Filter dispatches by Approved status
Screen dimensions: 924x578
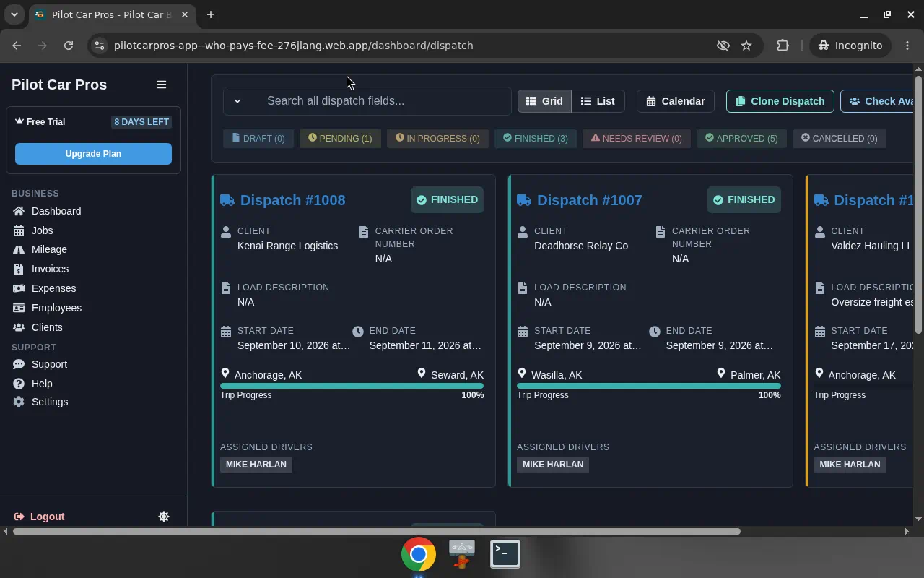click(x=741, y=138)
